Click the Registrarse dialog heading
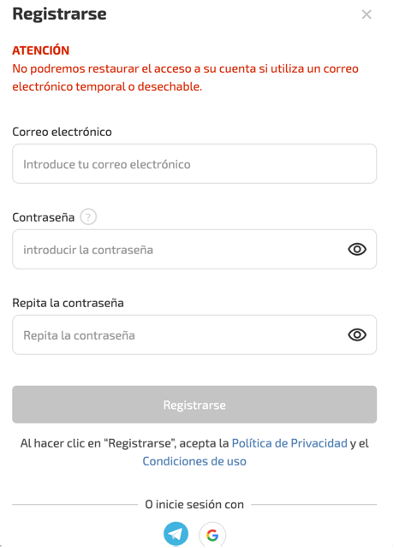This screenshot has width=396, height=548. tap(59, 14)
